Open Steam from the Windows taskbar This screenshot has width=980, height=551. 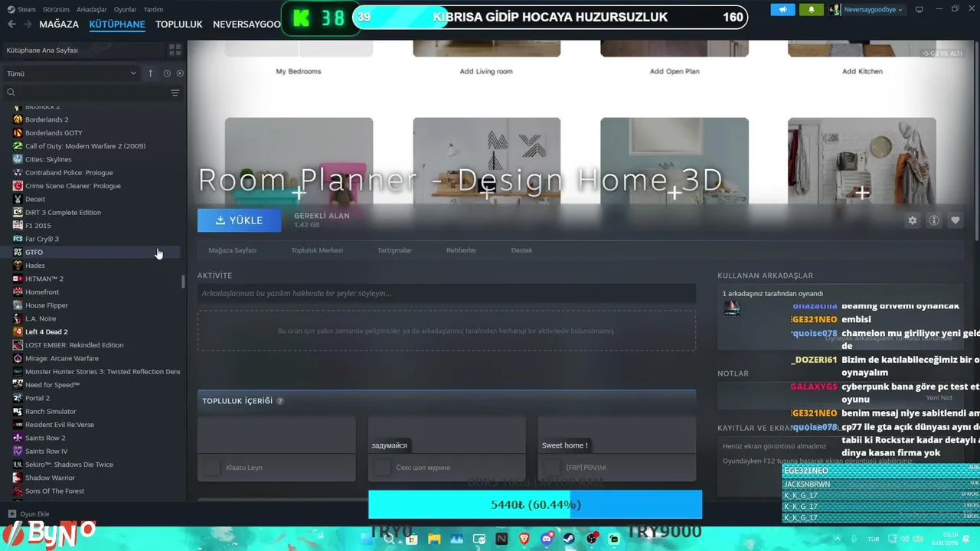click(570, 539)
